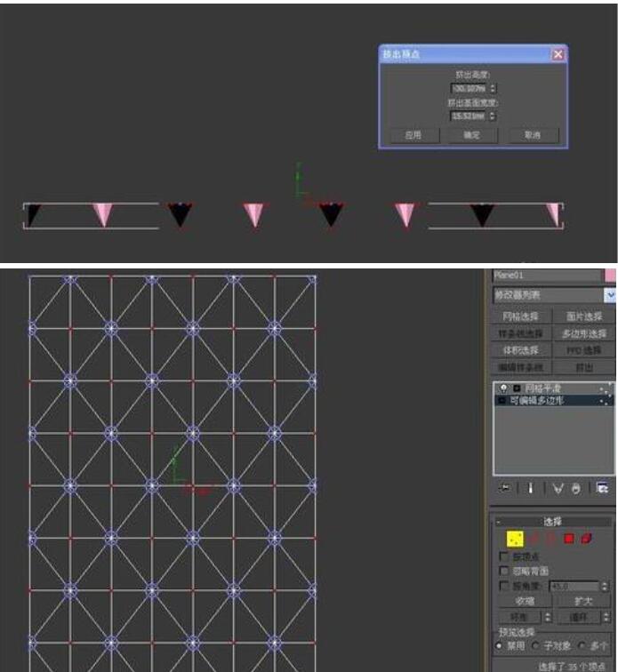This screenshot has width=618, height=672.
Task: Click Make Unique icon in modifier stack
Action: 558,487
